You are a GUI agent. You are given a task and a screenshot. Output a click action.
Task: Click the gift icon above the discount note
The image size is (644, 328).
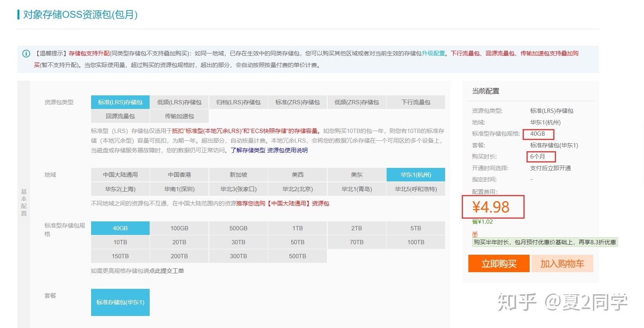pos(475,234)
